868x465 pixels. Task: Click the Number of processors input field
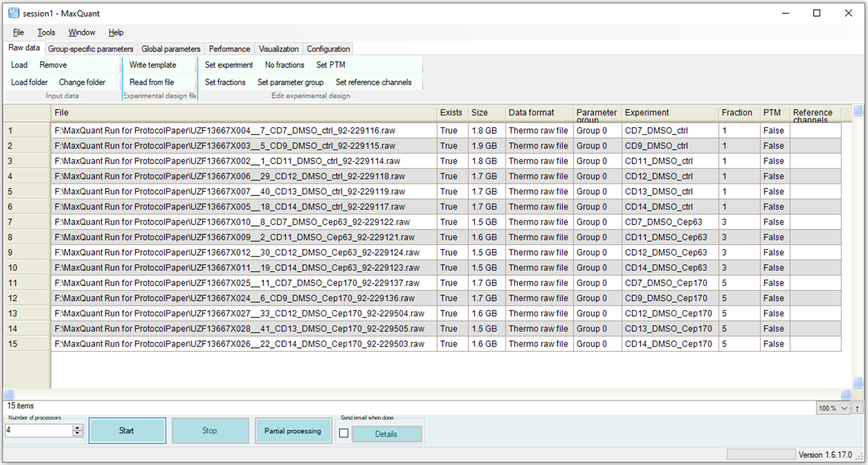pos(39,430)
